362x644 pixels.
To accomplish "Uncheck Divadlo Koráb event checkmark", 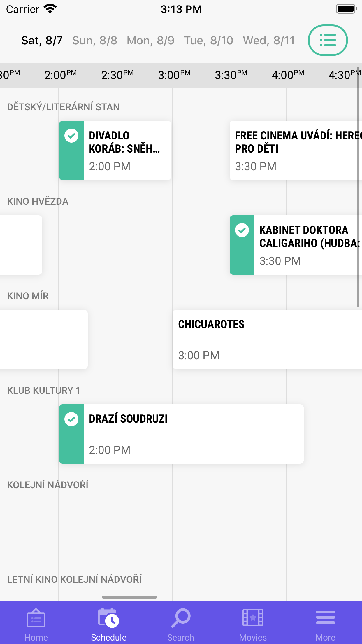I will 71,136.
